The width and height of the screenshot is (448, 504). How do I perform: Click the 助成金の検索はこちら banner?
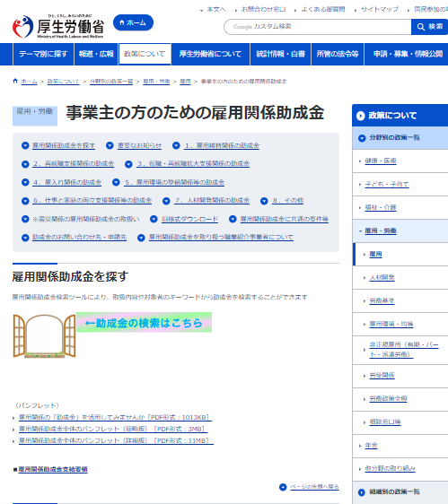pos(144,322)
